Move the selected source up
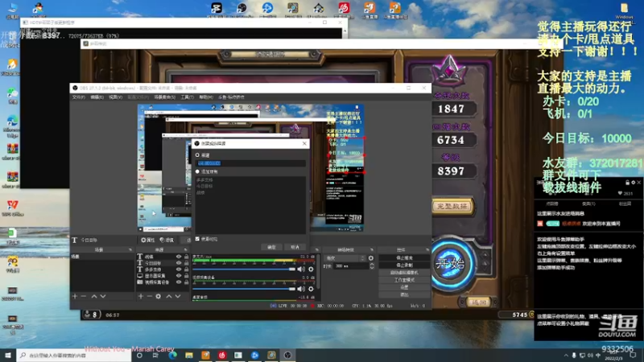This screenshot has width=644, height=362. (x=169, y=296)
